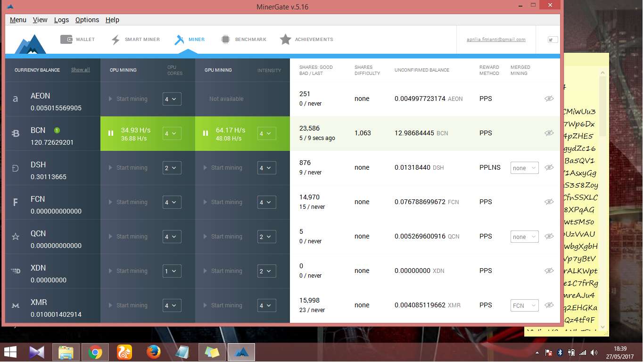Viewport: 644px width, 362px height.
Task: Click the Bluetooth tray icon
Action: [560, 352]
